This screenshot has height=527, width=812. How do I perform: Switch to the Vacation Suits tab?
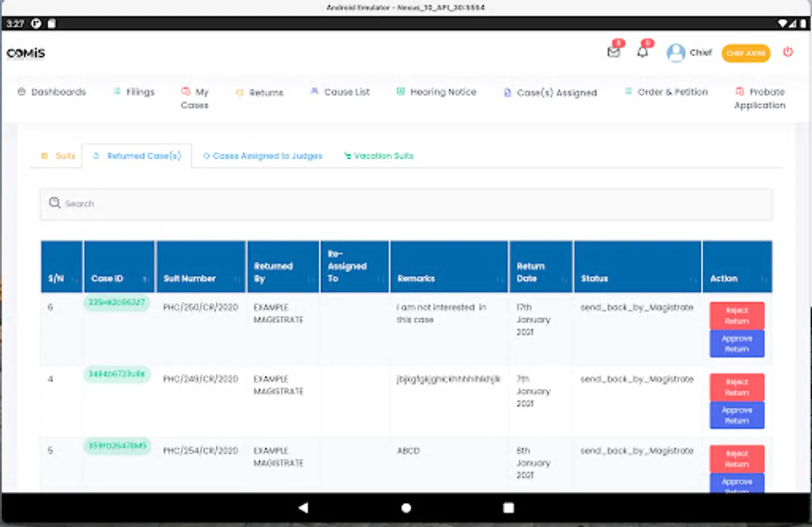coord(379,156)
